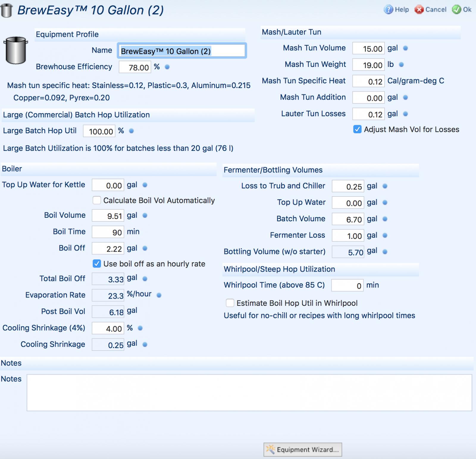
Task: Click the Loss to Trub and Chiller field
Action: (x=348, y=186)
